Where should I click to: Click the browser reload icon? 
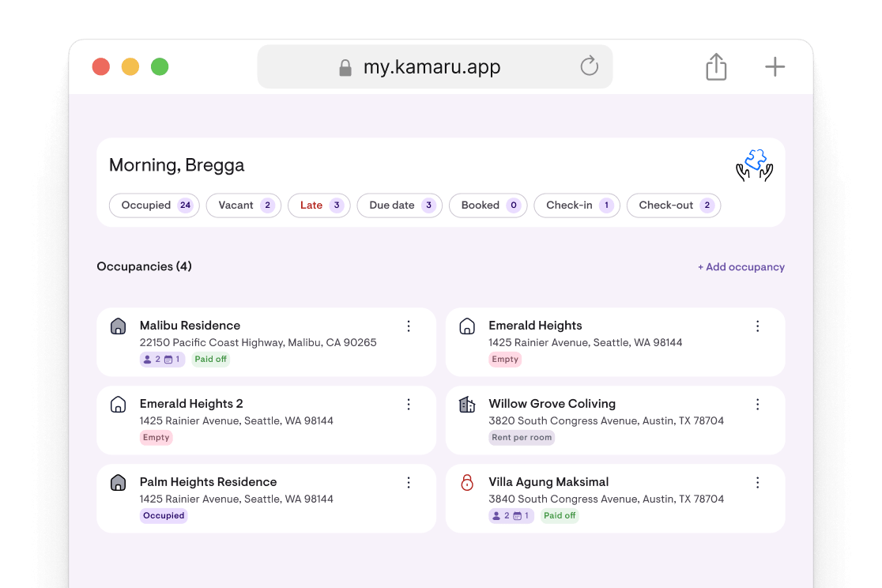[589, 66]
